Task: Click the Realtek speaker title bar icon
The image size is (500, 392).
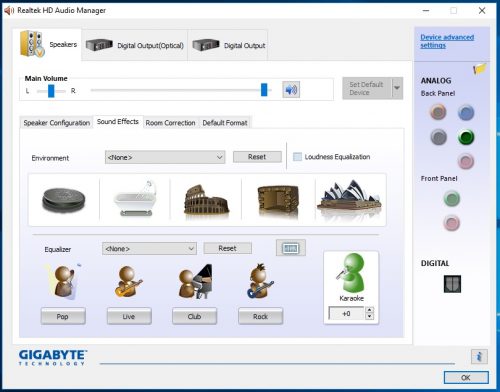Action: tap(9, 10)
